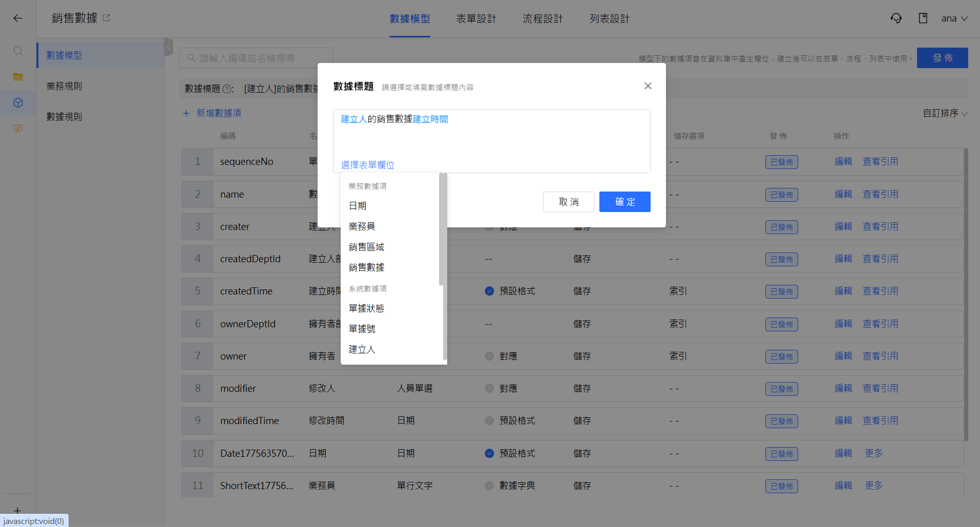Open 更多 options for ShortText row

click(x=874, y=486)
